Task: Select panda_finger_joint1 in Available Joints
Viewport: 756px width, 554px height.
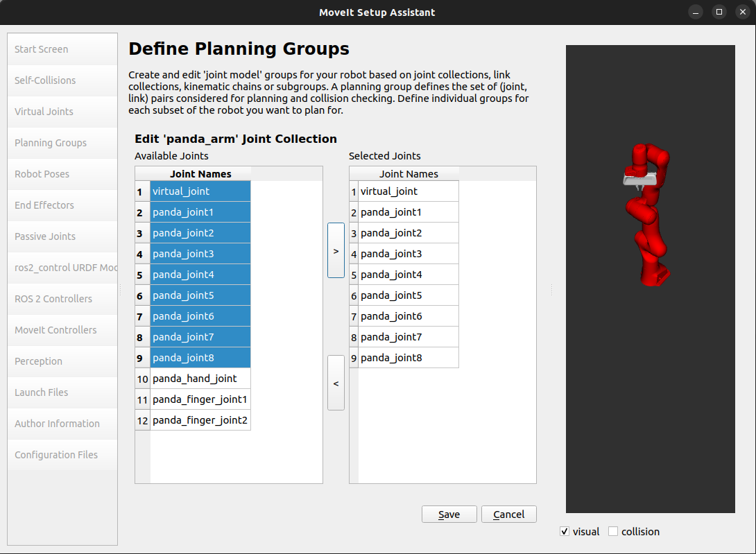Action: coord(200,399)
